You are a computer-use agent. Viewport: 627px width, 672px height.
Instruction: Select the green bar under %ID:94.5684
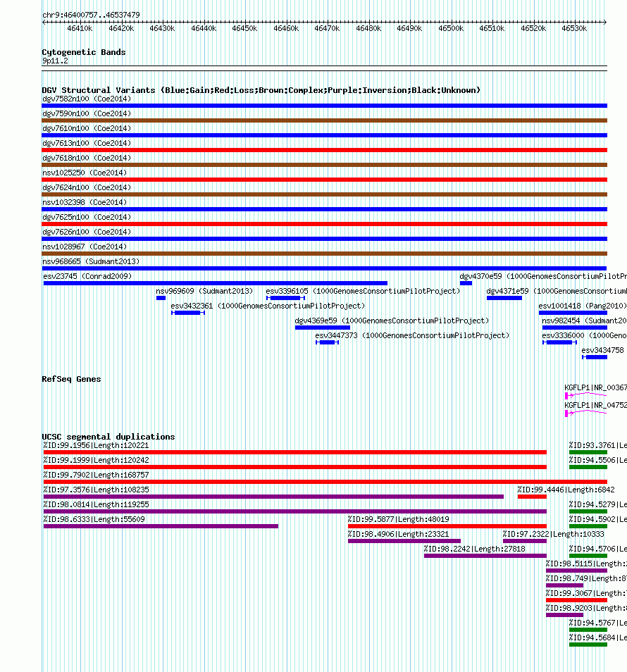click(588, 645)
